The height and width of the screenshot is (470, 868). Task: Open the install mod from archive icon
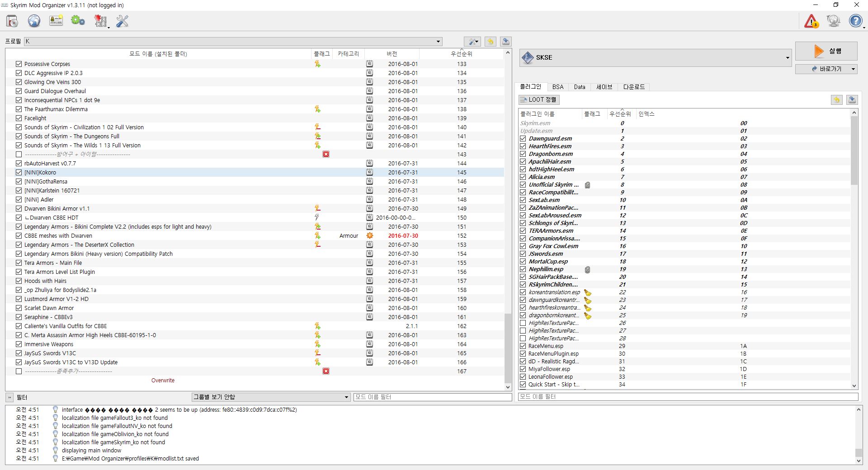pyautogui.click(x=12, y=21)
